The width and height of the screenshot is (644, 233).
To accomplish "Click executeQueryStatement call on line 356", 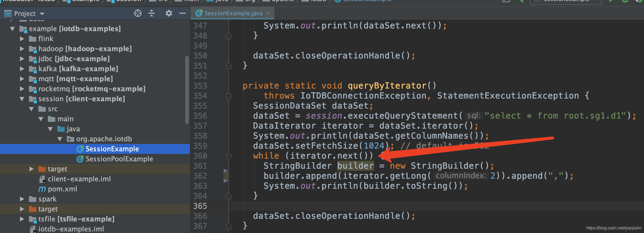I will pos(403,116).
